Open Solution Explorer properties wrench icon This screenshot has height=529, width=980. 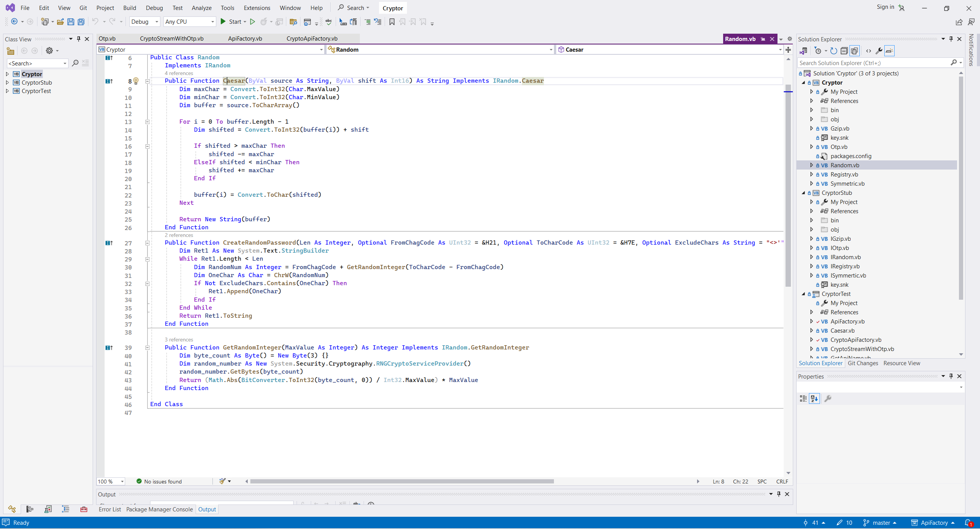(x=879, y=51)
